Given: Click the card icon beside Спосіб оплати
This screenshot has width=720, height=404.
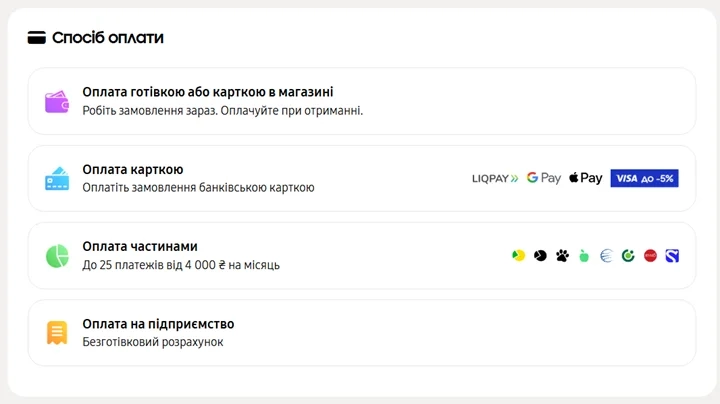Looking at the screenshot, I should pyautogui.click(x=37, y=38).
